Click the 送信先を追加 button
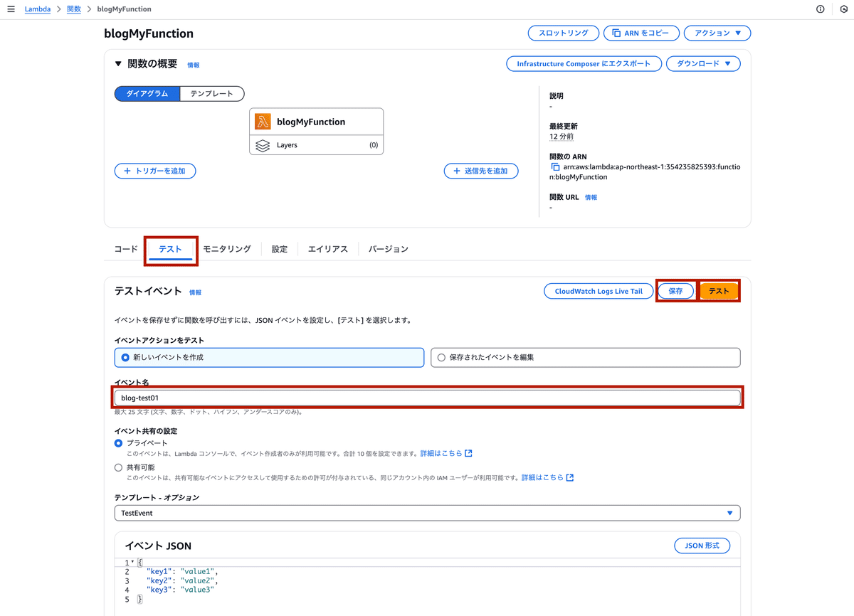The image size is (854, 616). point(481,171)
